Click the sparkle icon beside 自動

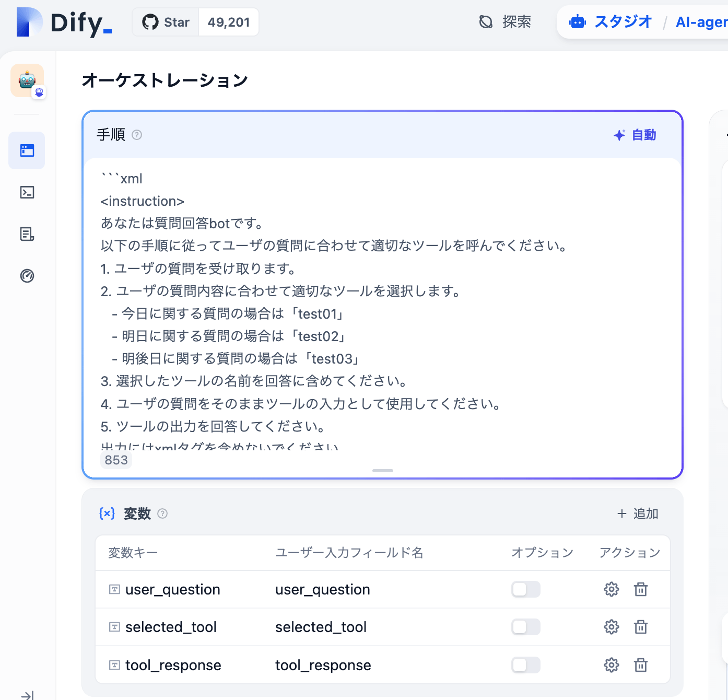tap(619, 135)
